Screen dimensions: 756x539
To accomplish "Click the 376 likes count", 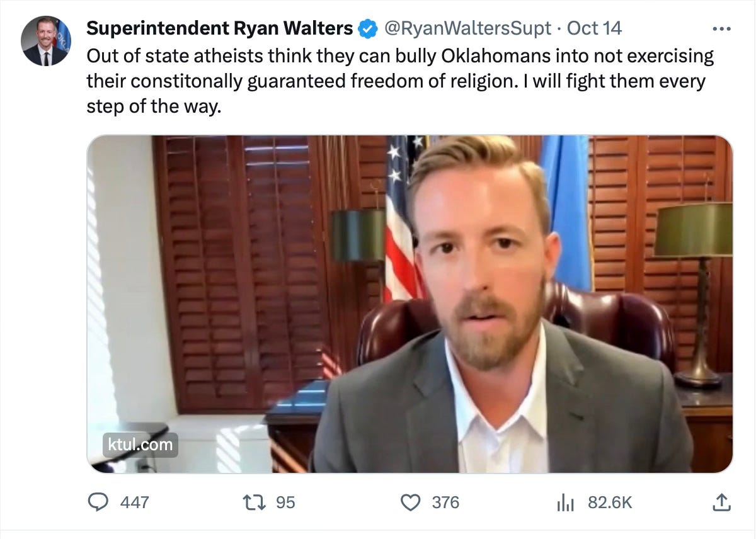I will tap(445, 502).
